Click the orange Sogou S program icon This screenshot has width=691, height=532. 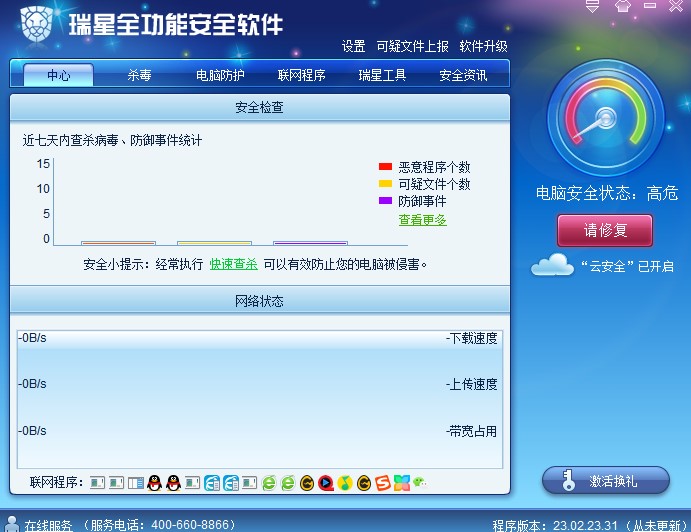coord(383,483)
